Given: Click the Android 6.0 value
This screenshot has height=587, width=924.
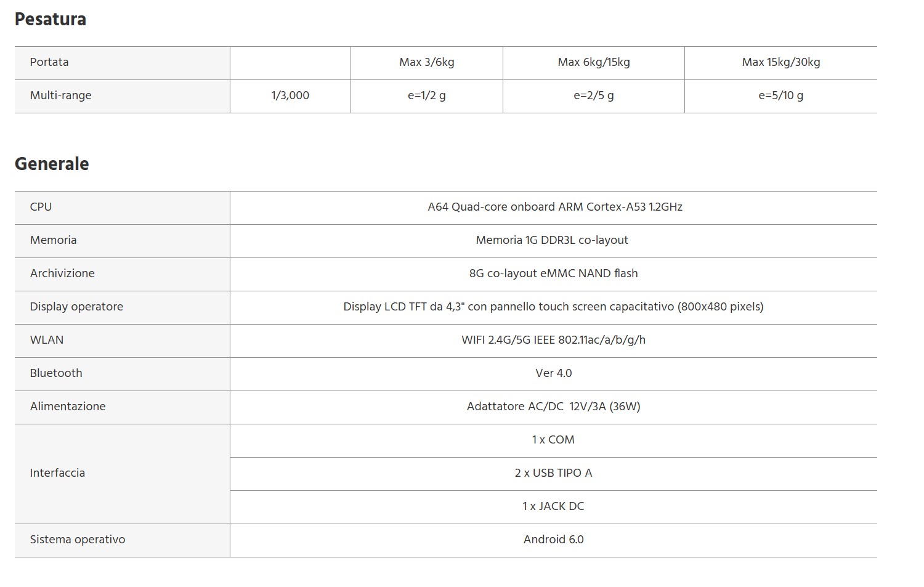Looking at the screenshot, I should coord(554,540).
